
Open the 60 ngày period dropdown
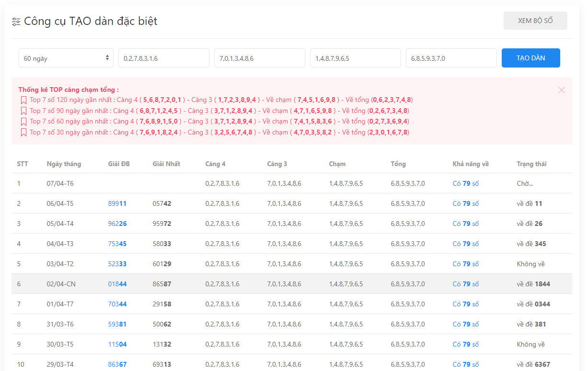tap(66, 58)
